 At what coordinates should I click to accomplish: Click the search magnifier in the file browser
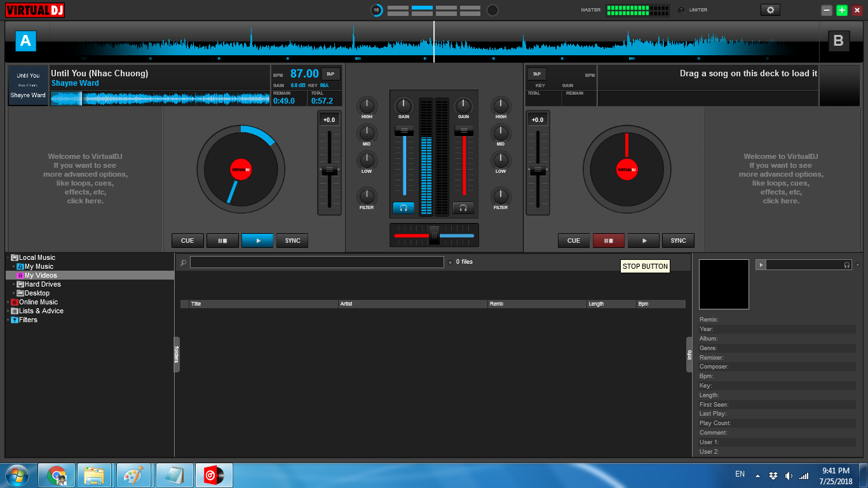(x=184, y=261)
